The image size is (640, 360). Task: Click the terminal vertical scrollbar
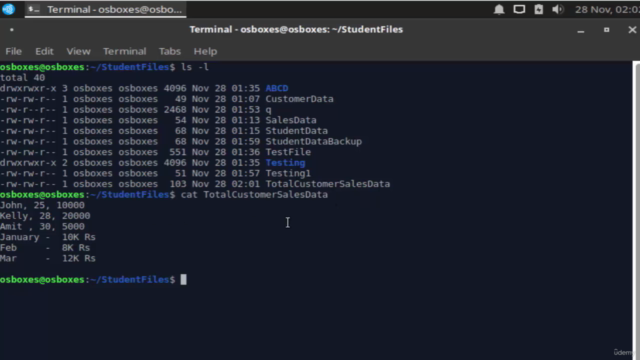[x=636, y=210]
